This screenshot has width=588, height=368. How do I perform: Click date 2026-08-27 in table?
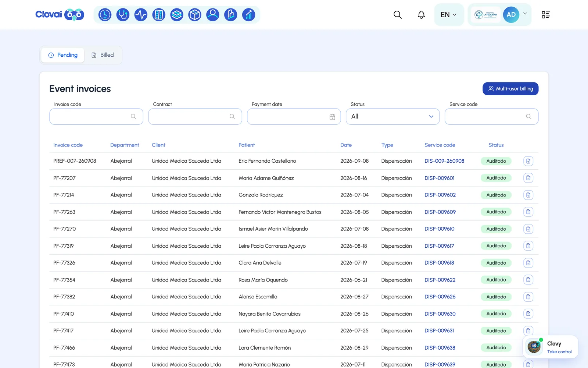pos(354,297)
